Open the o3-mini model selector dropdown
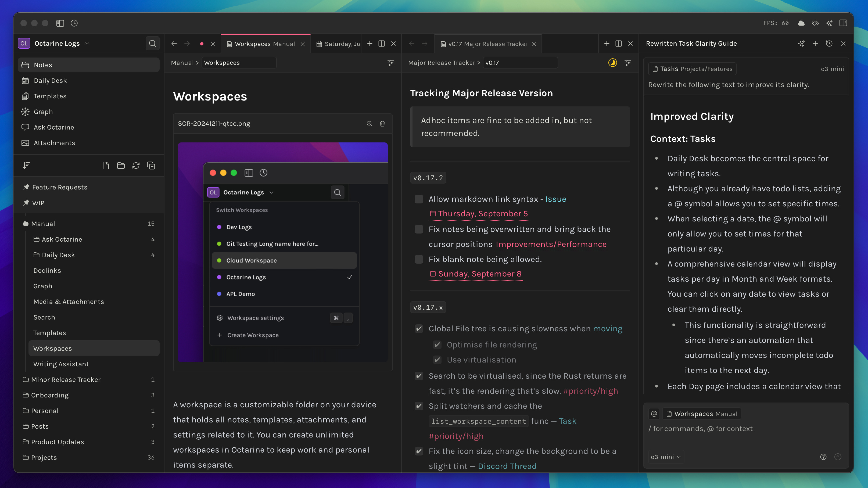This screenshot has width=868, height=488. pyautogui.click(x=665, y=457)
